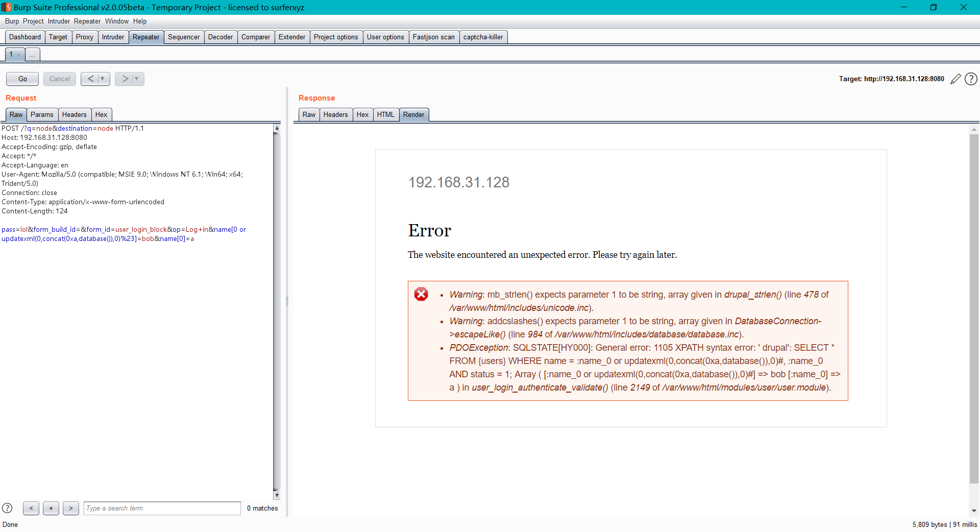Image resolution: width=980 pixels, height=532 pixels.
Task: Open search options with the plus icon
Action: tap(51, 508)
